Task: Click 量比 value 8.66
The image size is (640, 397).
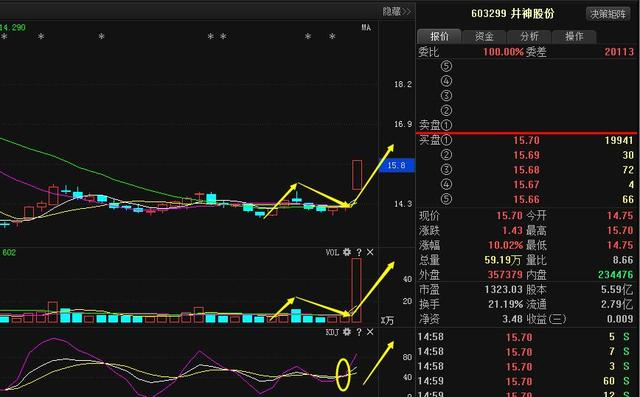Action: point(622,260)
